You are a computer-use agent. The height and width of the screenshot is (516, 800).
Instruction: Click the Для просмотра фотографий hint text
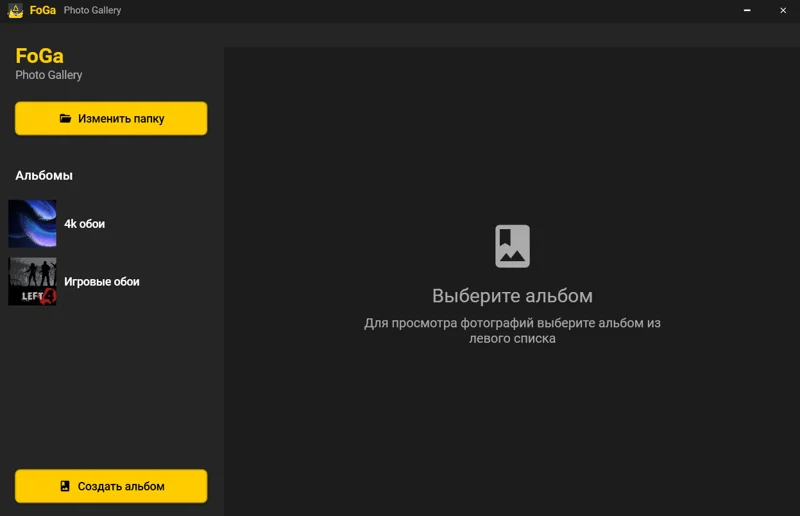tap(512, 331)
